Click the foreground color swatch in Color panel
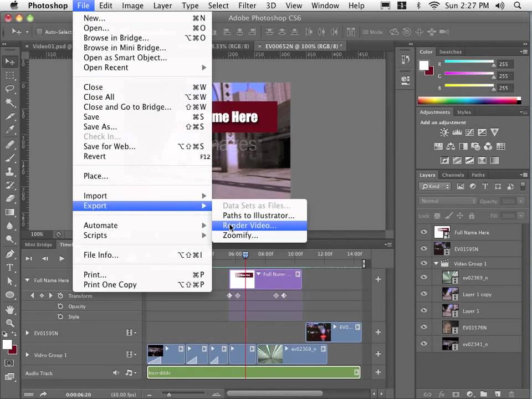 click(424, 65)
